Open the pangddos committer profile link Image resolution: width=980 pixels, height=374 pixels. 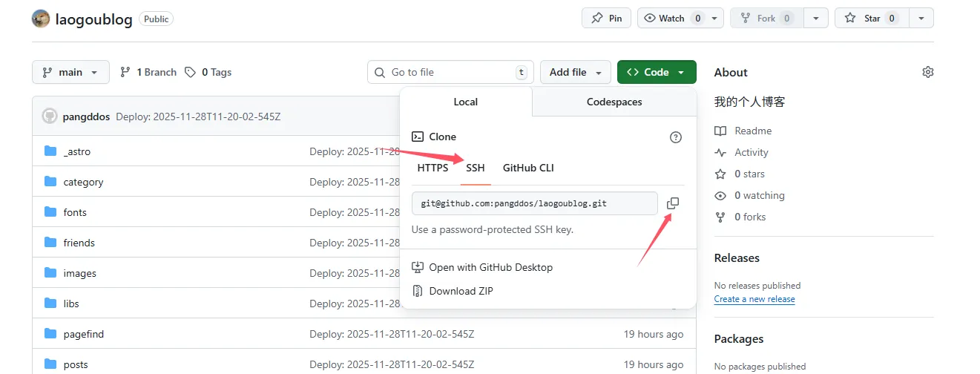click(88, 117)
